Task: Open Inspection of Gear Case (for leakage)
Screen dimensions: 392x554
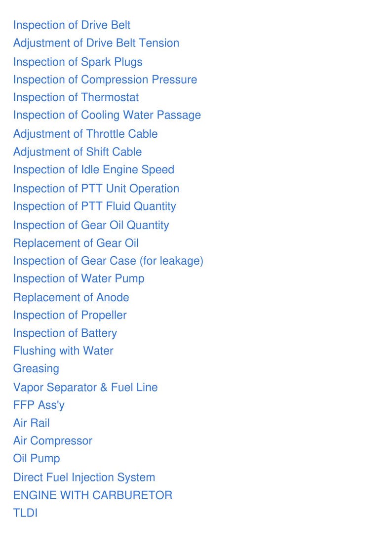Action: tap(108, 261)
